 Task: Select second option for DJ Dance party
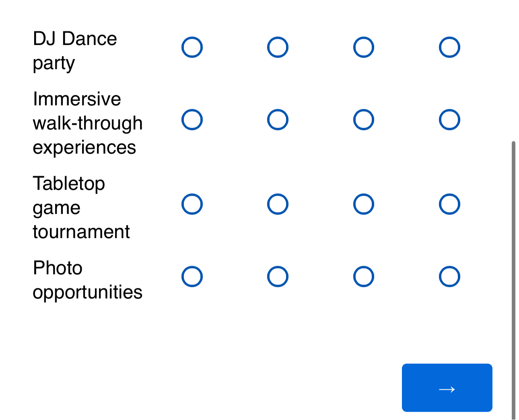(x=278, y=47)
